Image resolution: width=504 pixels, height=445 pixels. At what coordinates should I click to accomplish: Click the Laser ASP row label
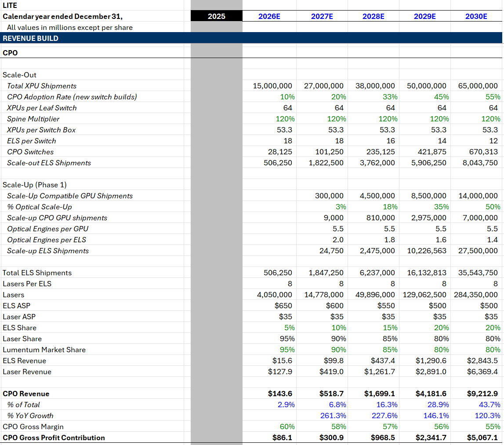(x=19, y=317)
